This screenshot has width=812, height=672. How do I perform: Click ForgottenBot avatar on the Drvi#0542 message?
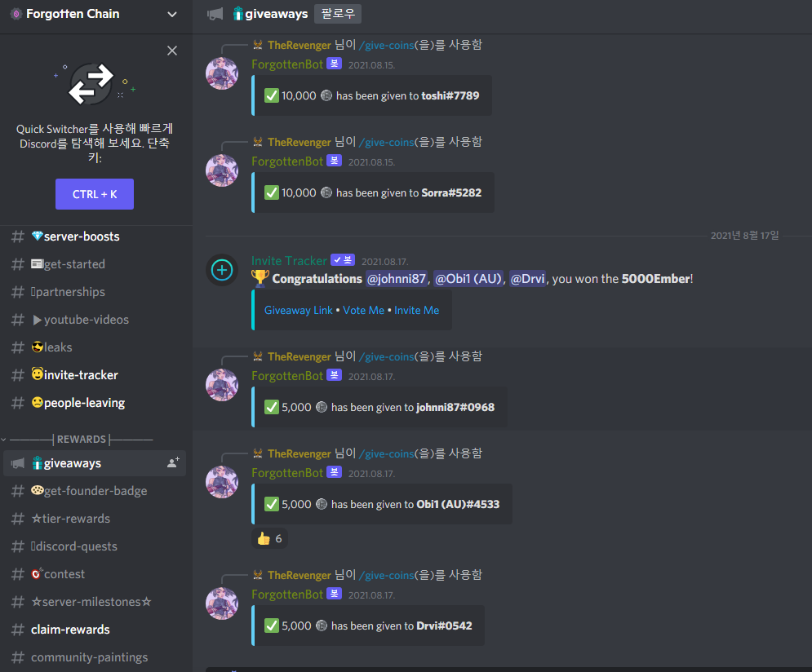pos(222,603)
